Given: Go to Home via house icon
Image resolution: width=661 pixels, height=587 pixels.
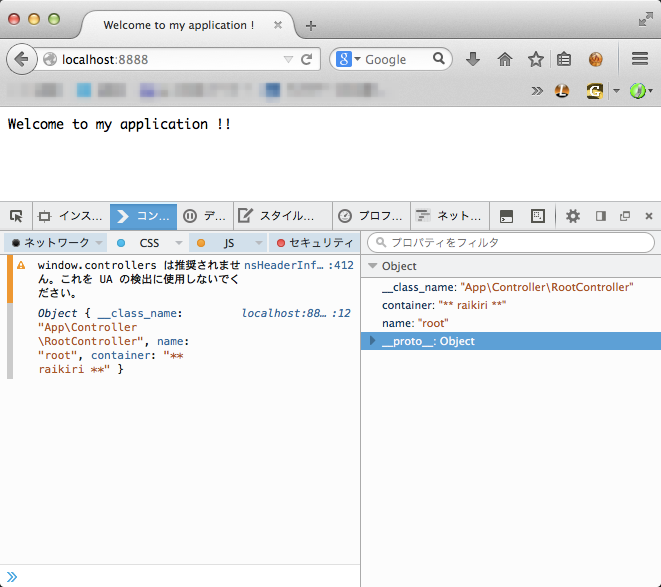Looking at the screenshot, I should (505, 59).
